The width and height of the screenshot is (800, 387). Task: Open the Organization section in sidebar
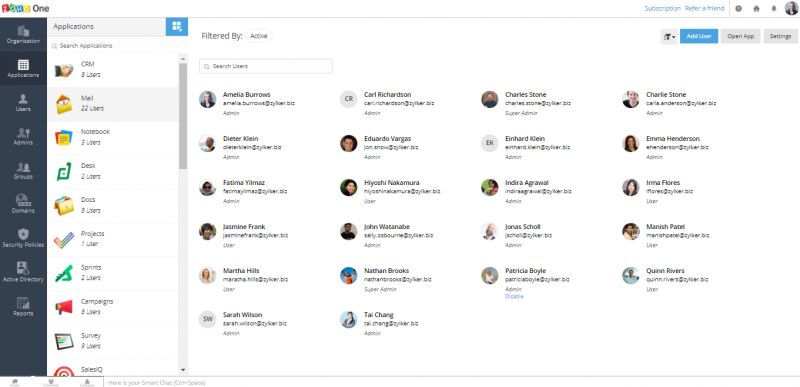click(23, 35)
